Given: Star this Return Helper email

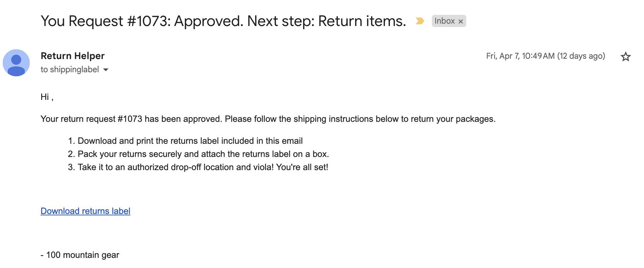Looking at the screenshot, I should coord(625,56).
